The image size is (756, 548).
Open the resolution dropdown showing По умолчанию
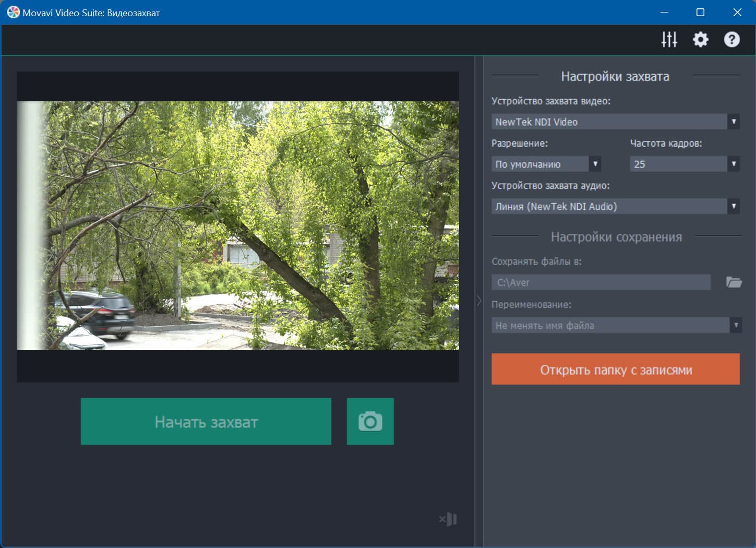click(x=546, y=164)
